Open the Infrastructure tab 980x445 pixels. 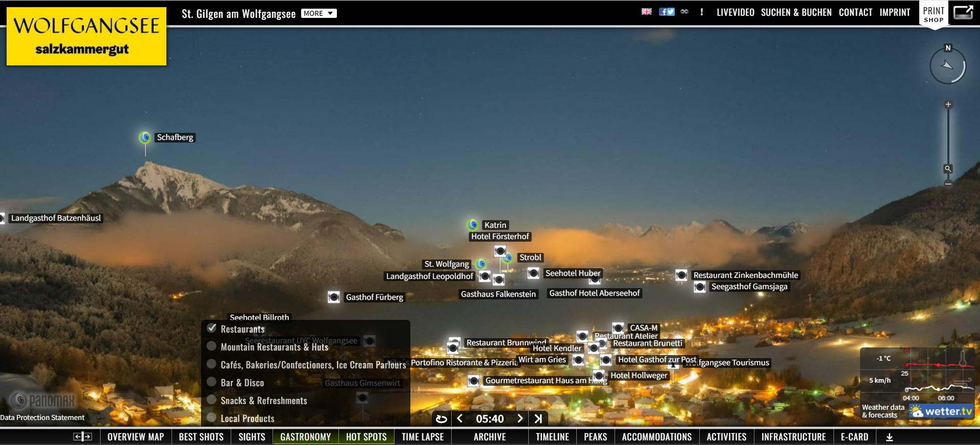tap(794, 437)
